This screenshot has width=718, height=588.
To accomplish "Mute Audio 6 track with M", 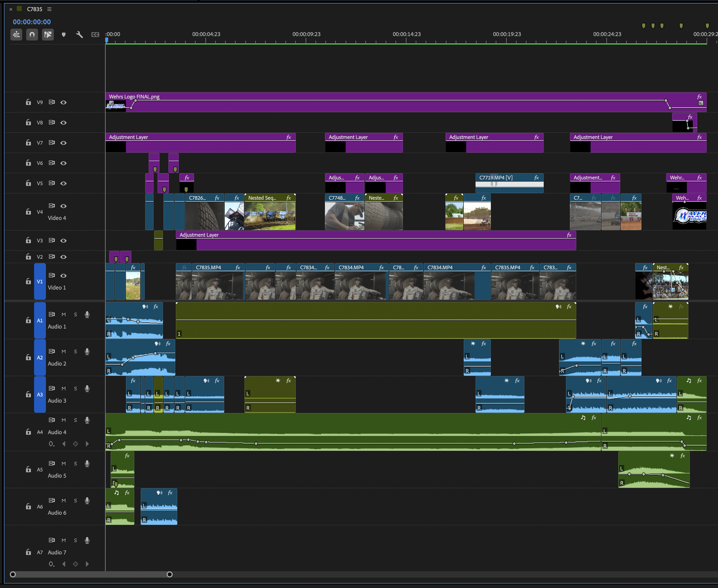I will point(63,501).
